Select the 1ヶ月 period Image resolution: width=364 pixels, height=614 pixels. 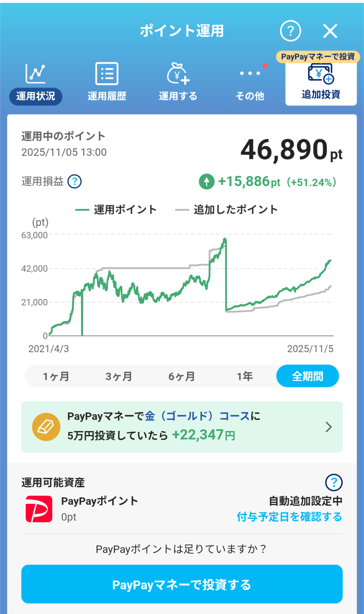pos(56,376)
